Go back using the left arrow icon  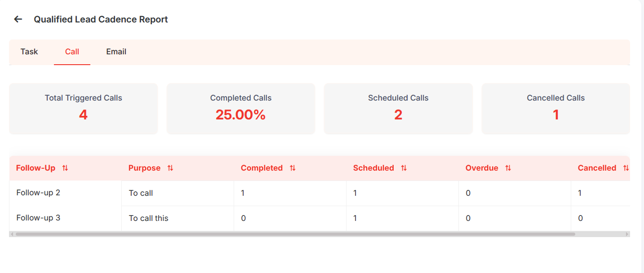click(18, 19)
